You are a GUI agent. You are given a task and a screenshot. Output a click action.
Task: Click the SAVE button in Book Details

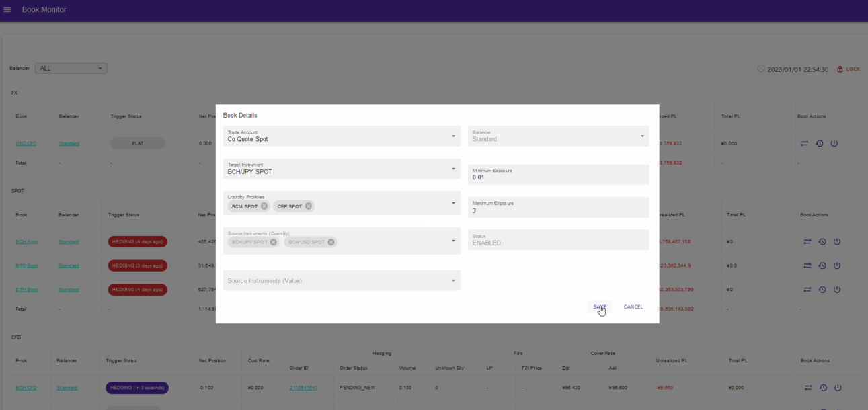click(x=599, y=307)
